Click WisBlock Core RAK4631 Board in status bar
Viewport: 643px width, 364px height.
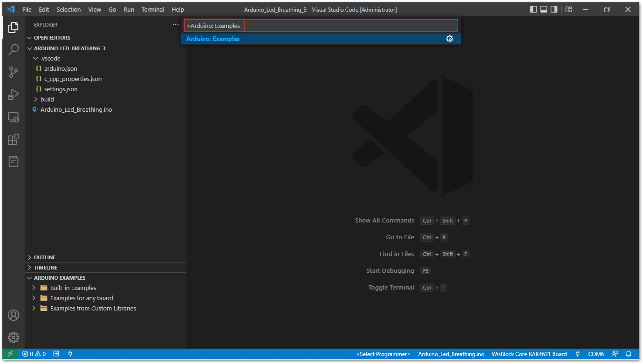pos(529,354)
